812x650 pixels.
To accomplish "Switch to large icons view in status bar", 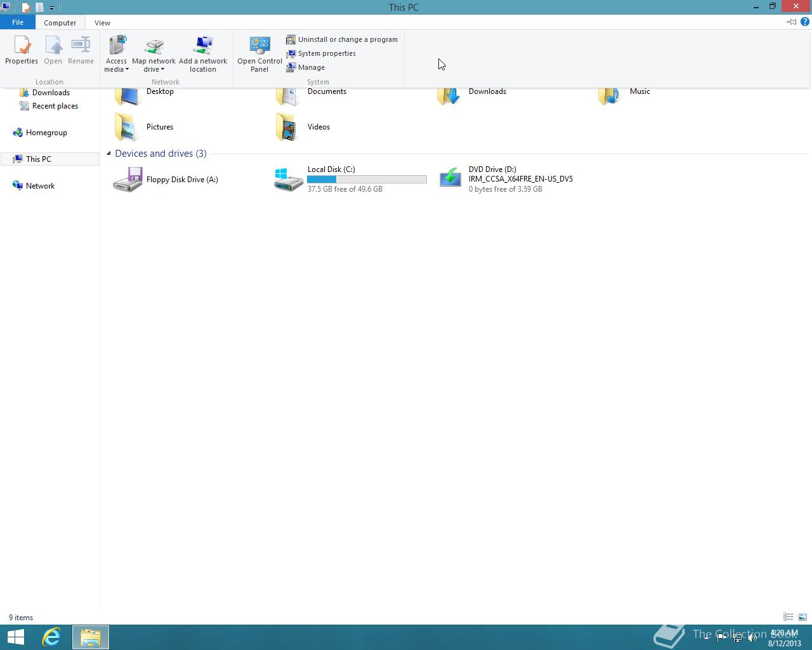I will [802, 617].
